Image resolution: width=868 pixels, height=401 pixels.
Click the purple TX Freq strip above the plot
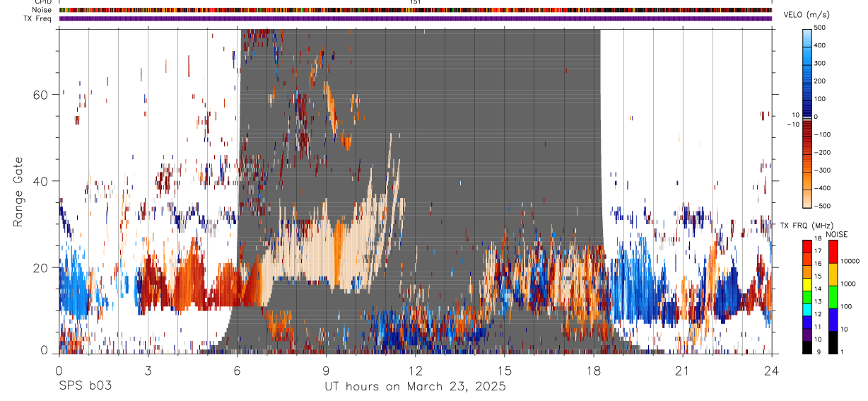[415, 18]
